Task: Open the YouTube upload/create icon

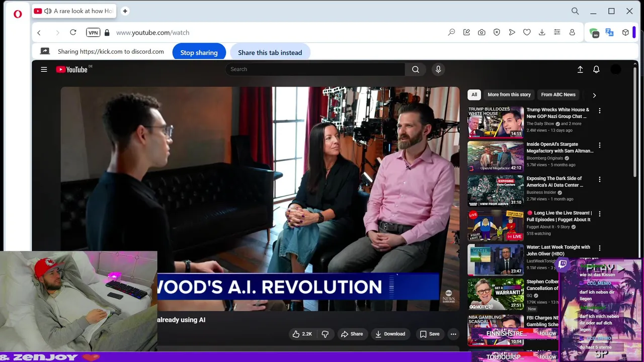Action: (x=580, y=69)
